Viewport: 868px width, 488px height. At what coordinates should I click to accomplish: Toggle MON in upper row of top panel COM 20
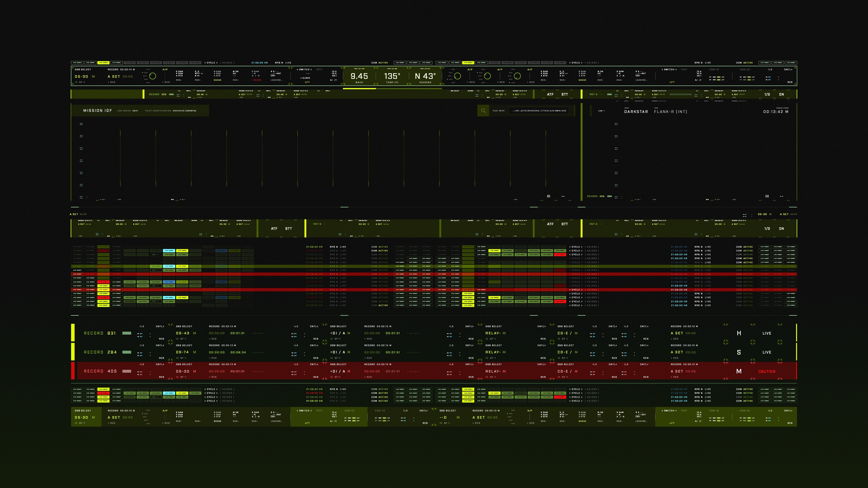click(x=745, y=77)
